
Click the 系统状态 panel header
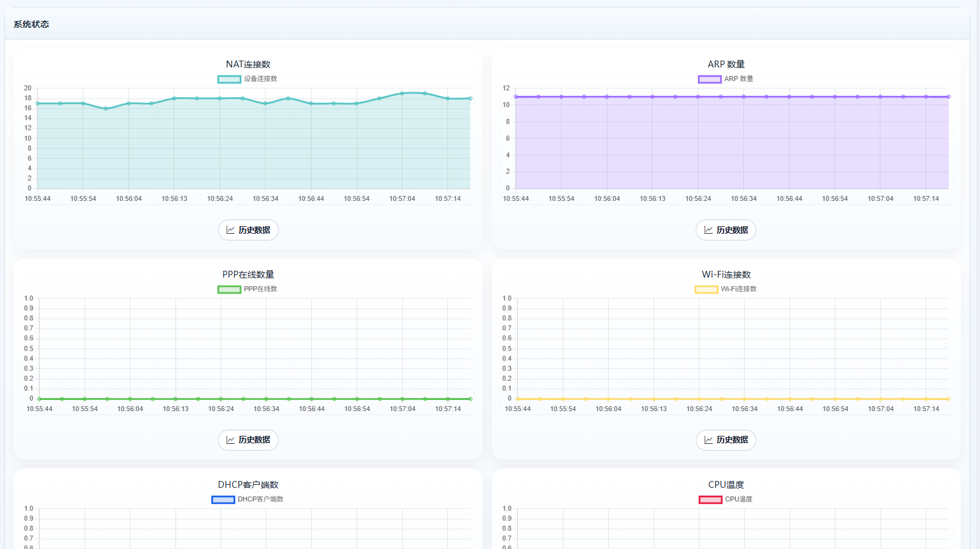click(x=32, y=24)
